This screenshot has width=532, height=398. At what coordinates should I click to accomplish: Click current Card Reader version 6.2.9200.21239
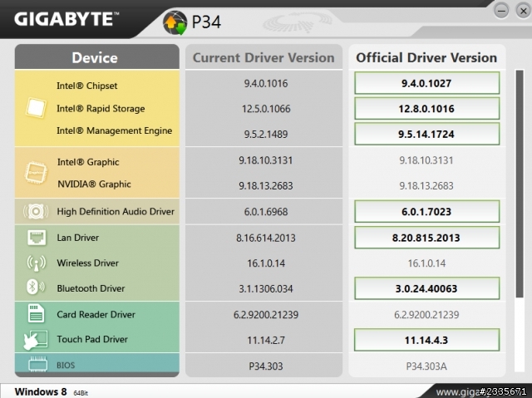coord(266,315)
